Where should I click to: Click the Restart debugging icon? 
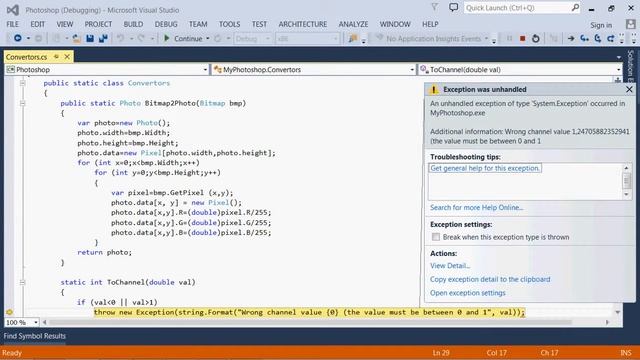coord(536,38)
